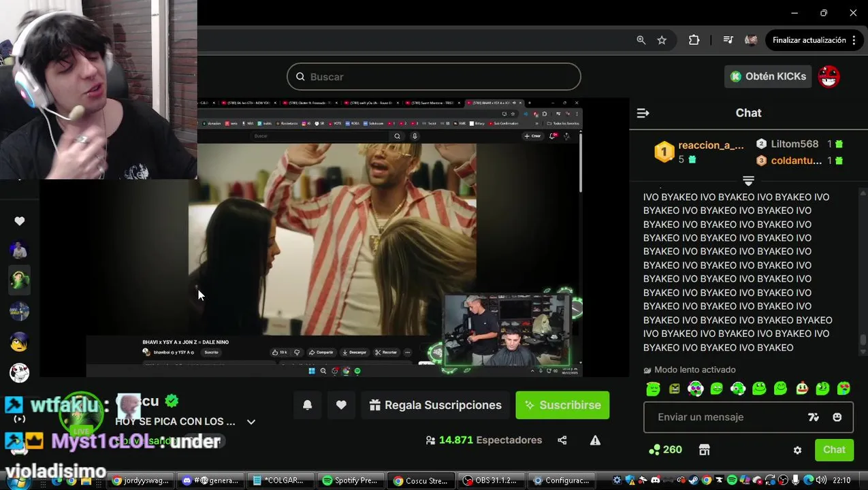Insert the headset support green emote
This screenshot has width=868, height=490.
coord(738,389)
